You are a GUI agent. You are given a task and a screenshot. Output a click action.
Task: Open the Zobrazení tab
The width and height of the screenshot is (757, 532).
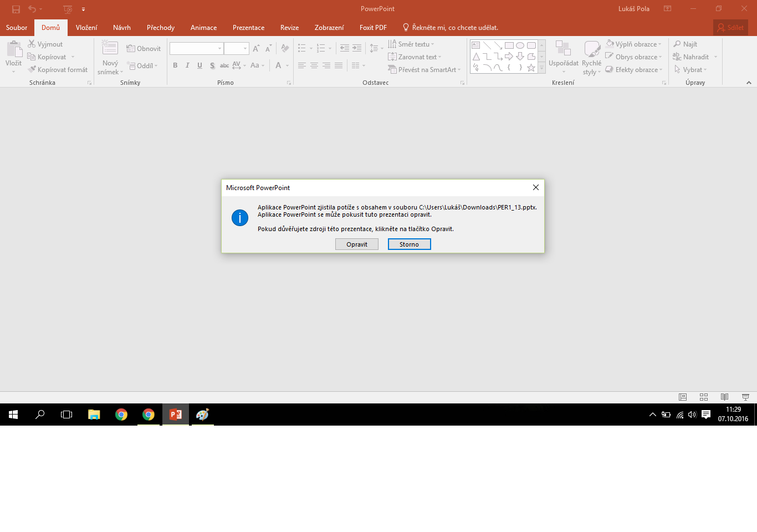[x=329, y=28]
